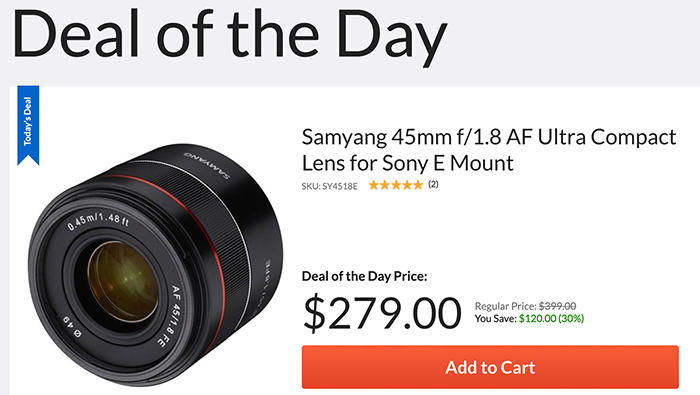Click the five-star rating icons
Viewport: 700px width, 395px height.
pyautogui.click(x=396, y=185)
